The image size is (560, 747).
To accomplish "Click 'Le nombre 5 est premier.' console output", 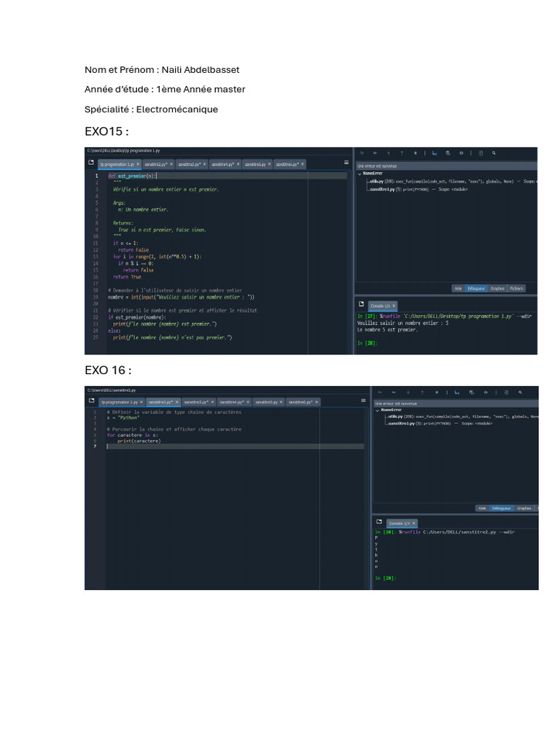I will click(387, 330).
